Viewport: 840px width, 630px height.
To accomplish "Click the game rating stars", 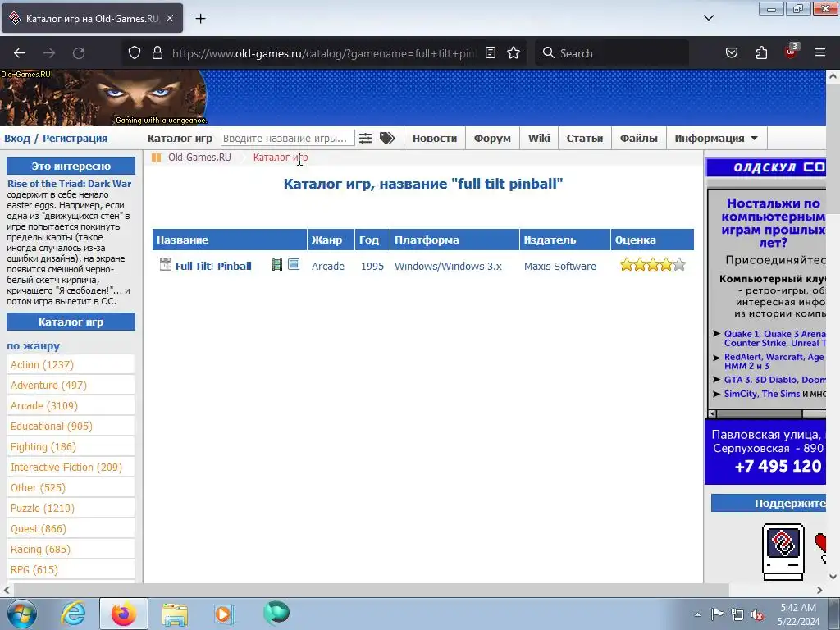I will pyautogui.click(x=652, y=265).
